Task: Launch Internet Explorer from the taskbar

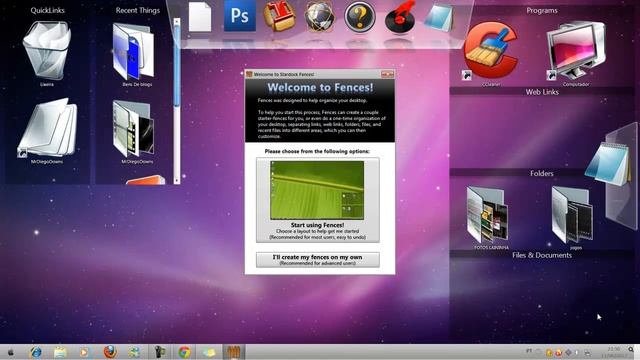Action: [36, 352]
